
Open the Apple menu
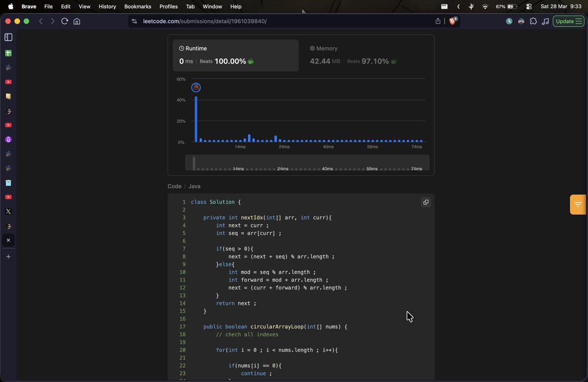tap(10, 6)
